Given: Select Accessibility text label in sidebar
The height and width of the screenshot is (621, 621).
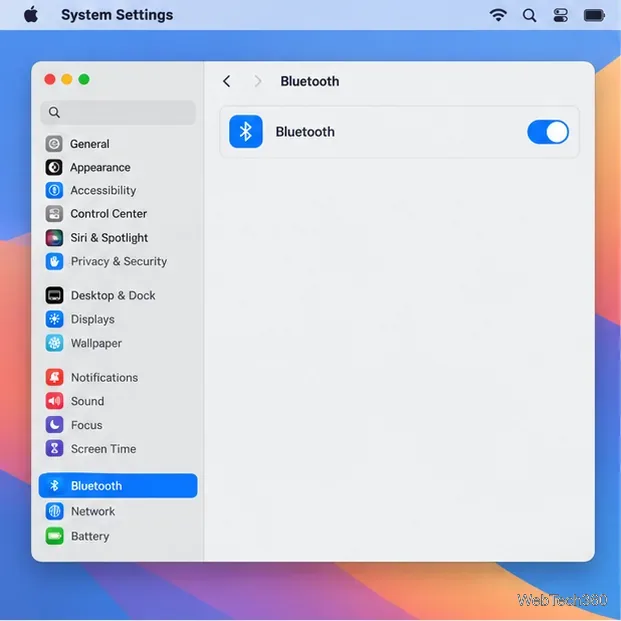Looking at the screenshot, I should point(103,190).
